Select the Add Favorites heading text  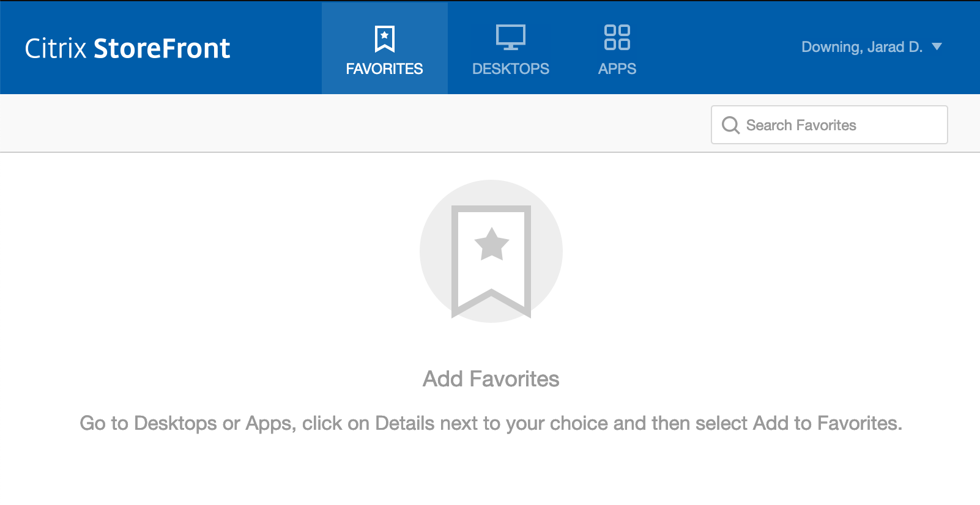pyautogui.click(x=491, y=379)
